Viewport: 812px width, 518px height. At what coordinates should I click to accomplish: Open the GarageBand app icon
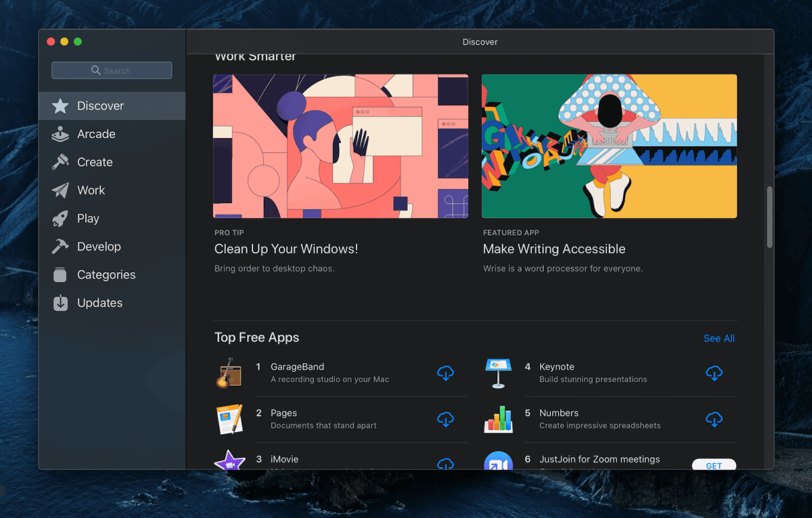click(229, 373)
